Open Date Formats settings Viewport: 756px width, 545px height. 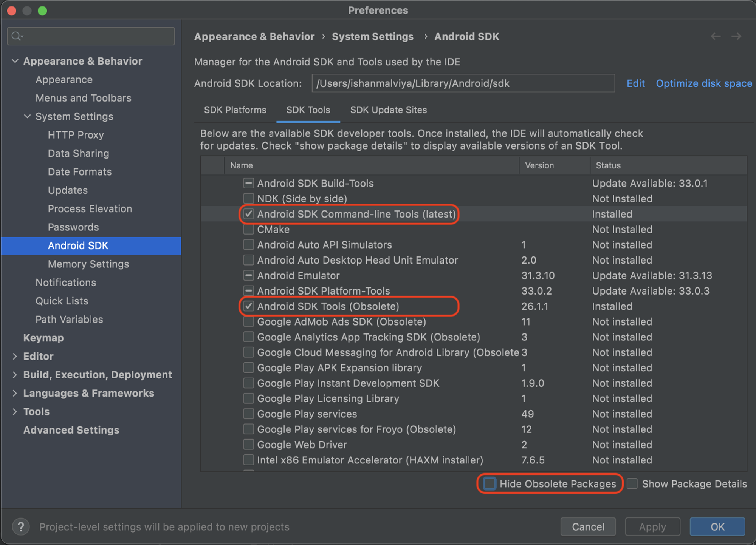(80, 172)
